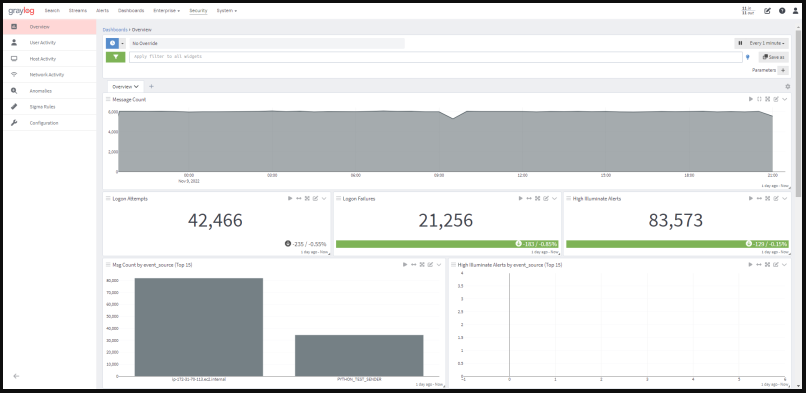Open dashboard settings gear icon
This screenshot has height=393, width=806.
[787, 87]
